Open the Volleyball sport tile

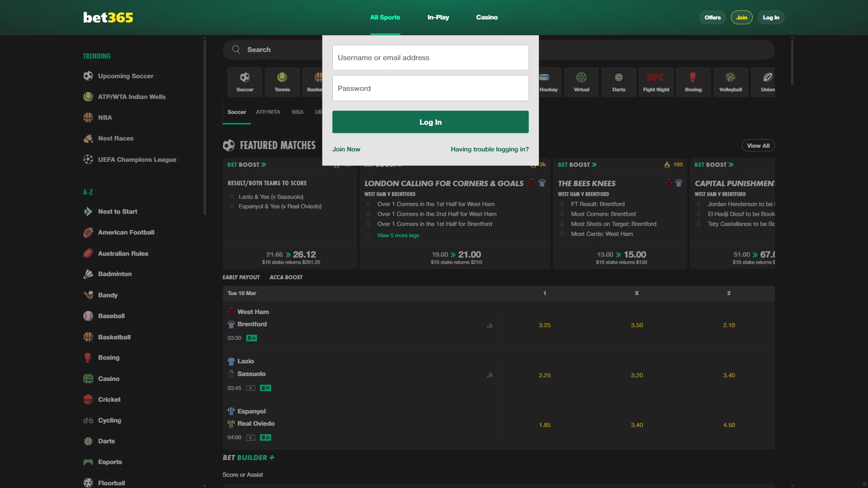[x=731, y=82]
